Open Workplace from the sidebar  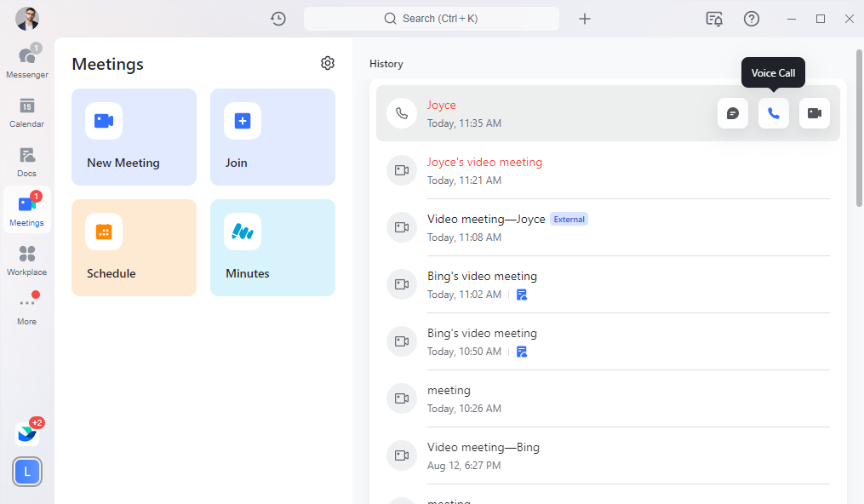(27, 260)
